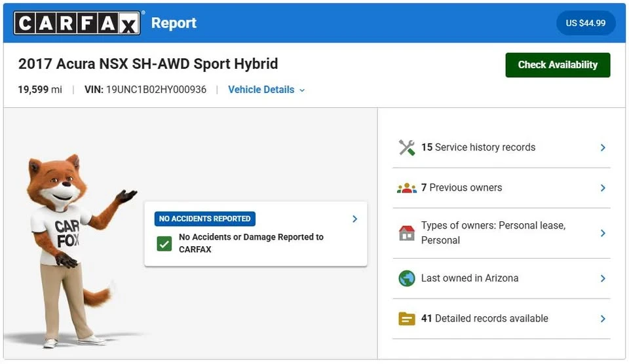Open Detailed records available chevron

[x=603, y=319]
